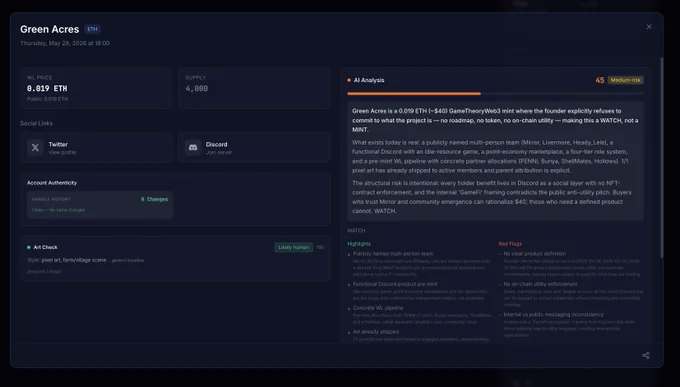Image resolution: width=680 pixels, height=387 pixels.
Task: Click the Highlights heading
Action: (359, 244)
